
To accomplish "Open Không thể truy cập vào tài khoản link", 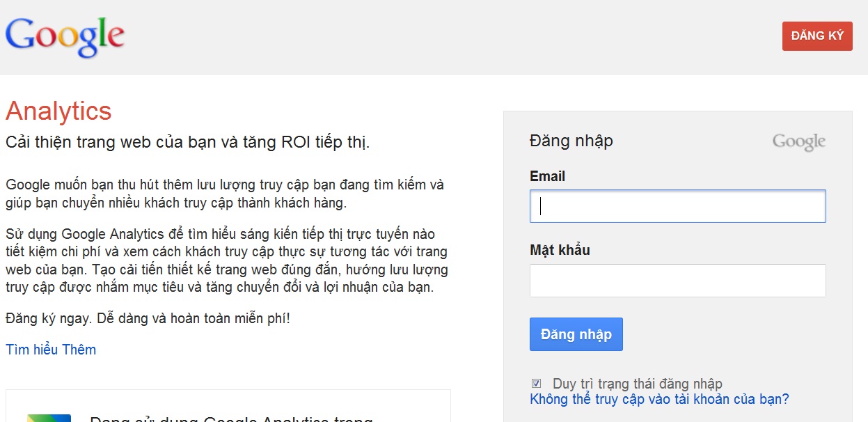I will (659, 400).
